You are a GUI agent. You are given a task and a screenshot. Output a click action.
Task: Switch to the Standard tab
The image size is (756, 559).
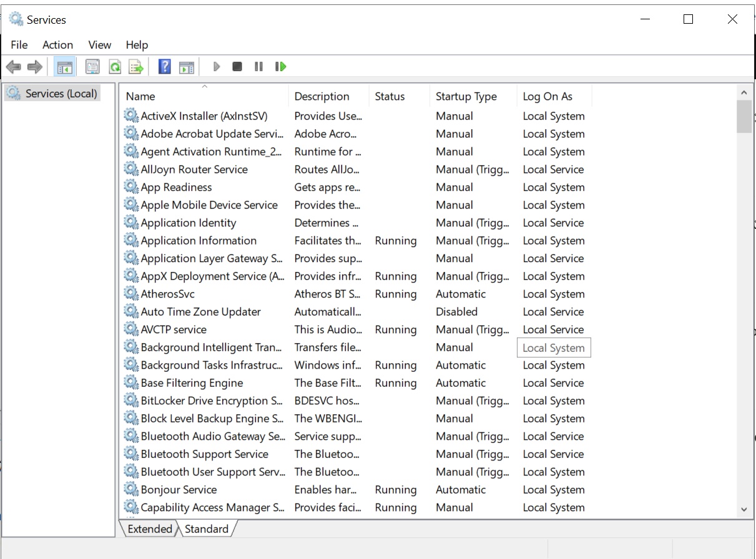tap(207, 529)
